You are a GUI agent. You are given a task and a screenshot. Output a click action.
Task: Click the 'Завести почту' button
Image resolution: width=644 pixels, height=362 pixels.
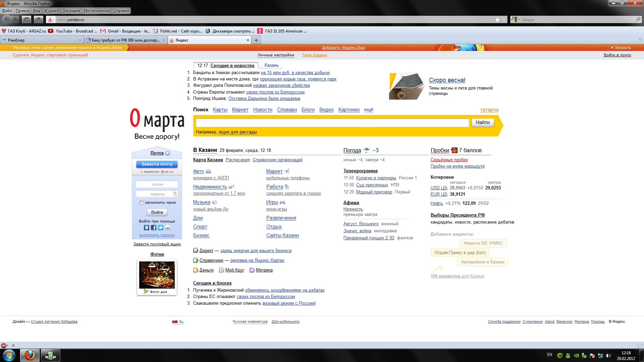(x=157, y=164)
